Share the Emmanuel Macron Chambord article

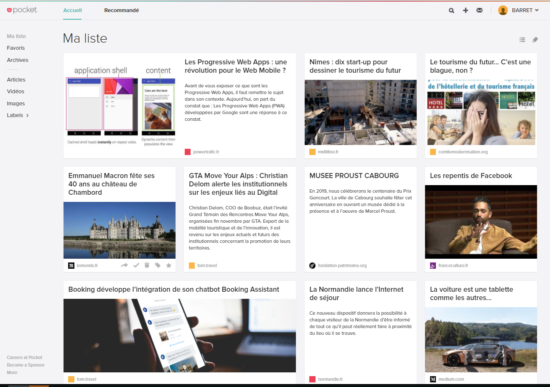[124, 265]
